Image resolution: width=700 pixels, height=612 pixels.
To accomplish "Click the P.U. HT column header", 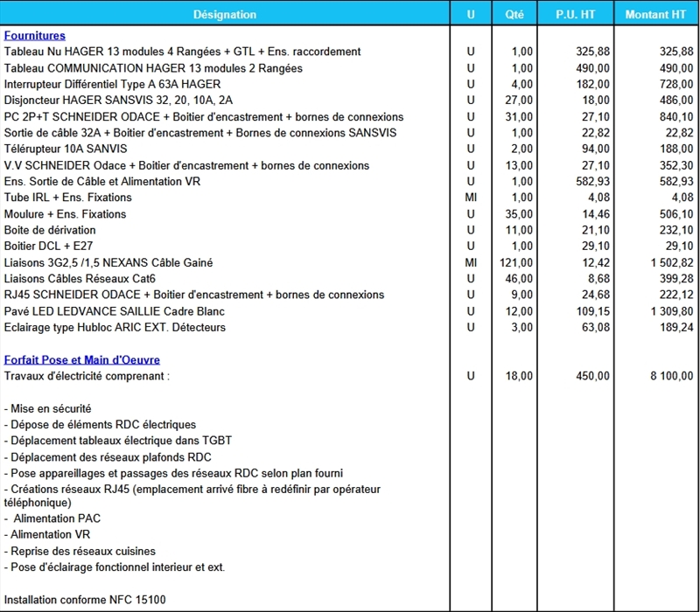I will click(575, 14).
